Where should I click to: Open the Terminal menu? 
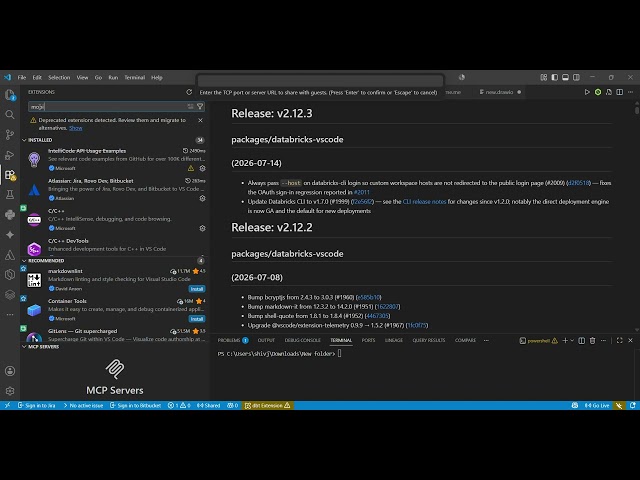135,78
